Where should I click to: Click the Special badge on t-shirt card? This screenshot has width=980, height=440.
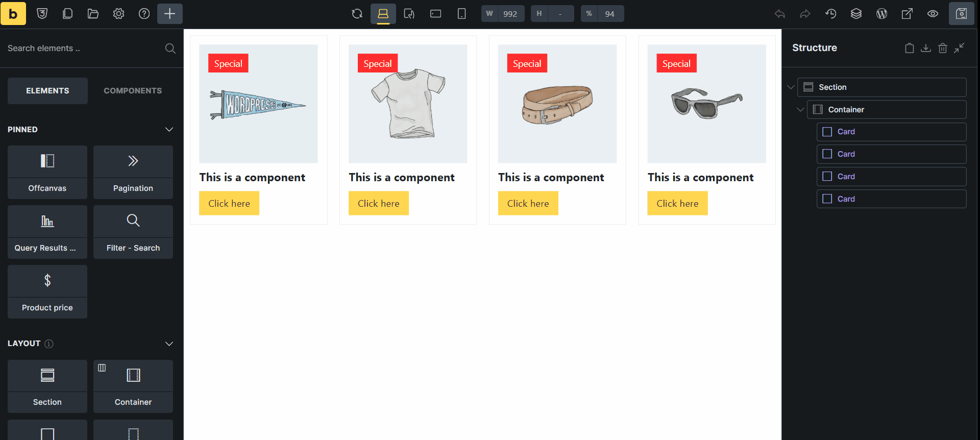pyautogui.click(x=378, y=63)
